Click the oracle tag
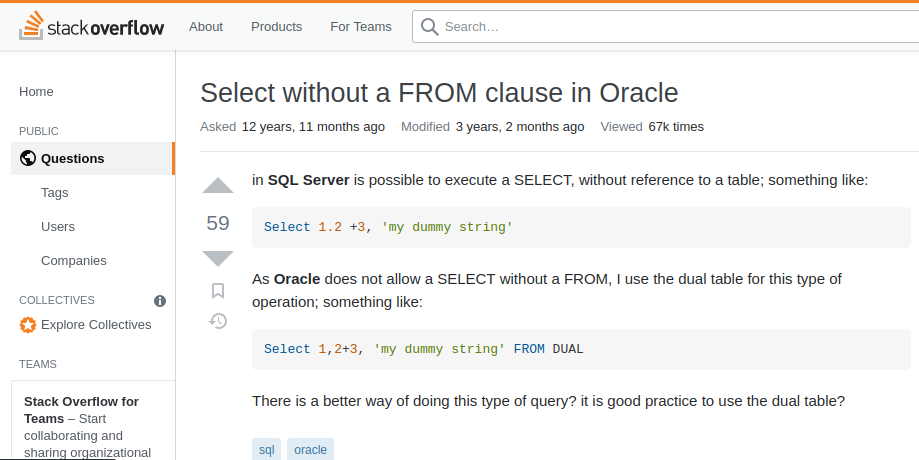 (x=311, y=449)
